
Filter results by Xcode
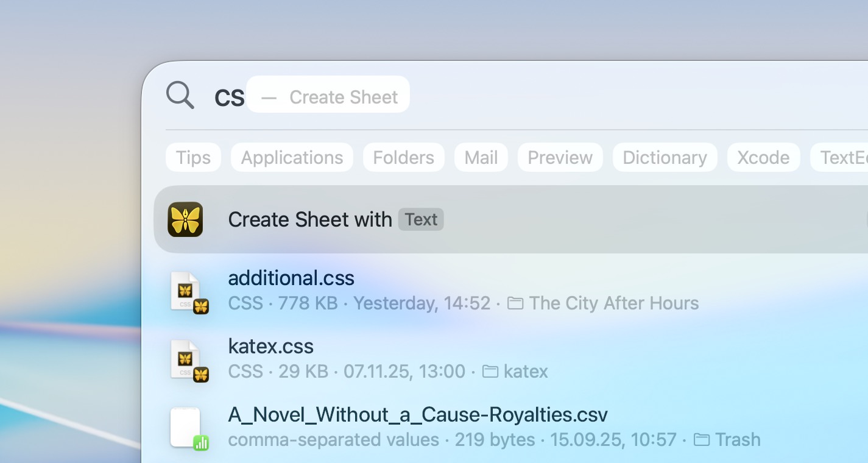point(763,157)
